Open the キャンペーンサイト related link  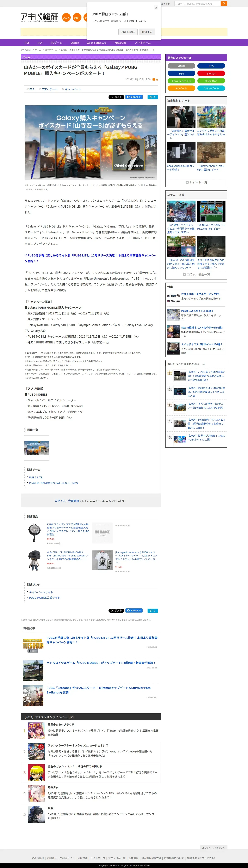click(x=41, y=592)
